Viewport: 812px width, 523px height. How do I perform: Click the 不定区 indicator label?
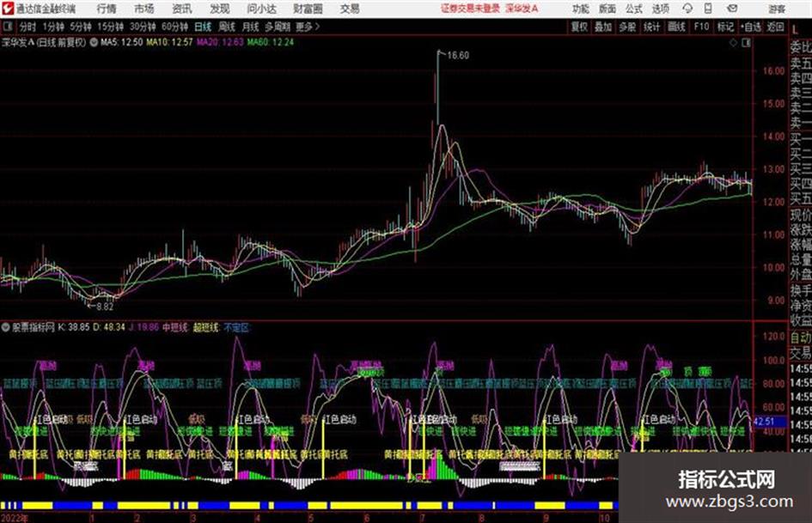click(236, 327)
